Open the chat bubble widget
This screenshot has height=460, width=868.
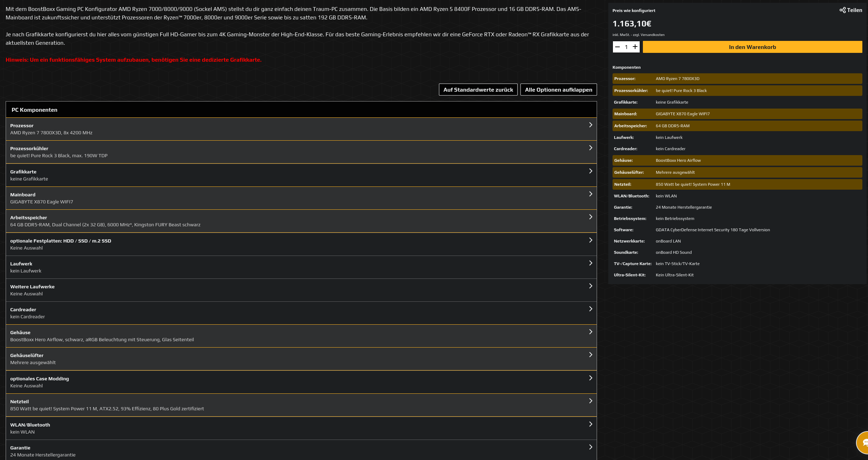tap(864, 442)
